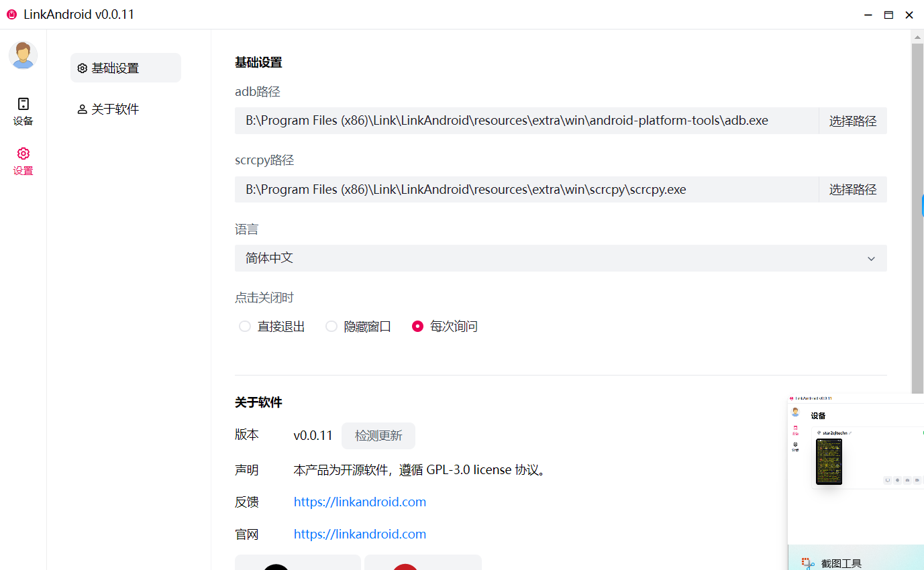Click 选择路径 for adb path

point(853,121)
